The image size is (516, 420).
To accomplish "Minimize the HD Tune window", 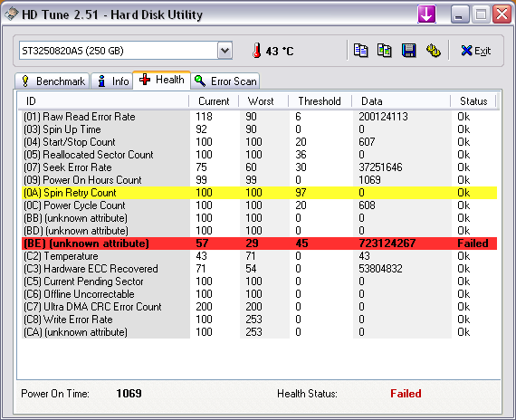I will [x=460, y=14].
